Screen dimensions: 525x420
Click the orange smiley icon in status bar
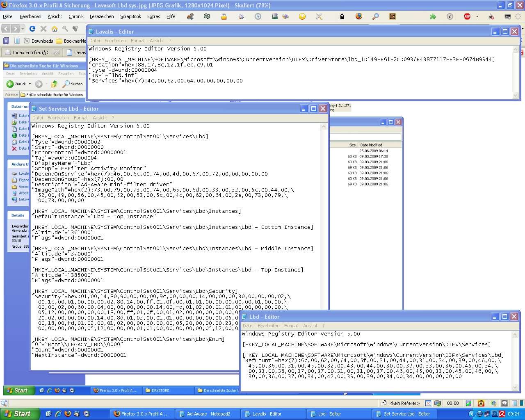(481, 403)
